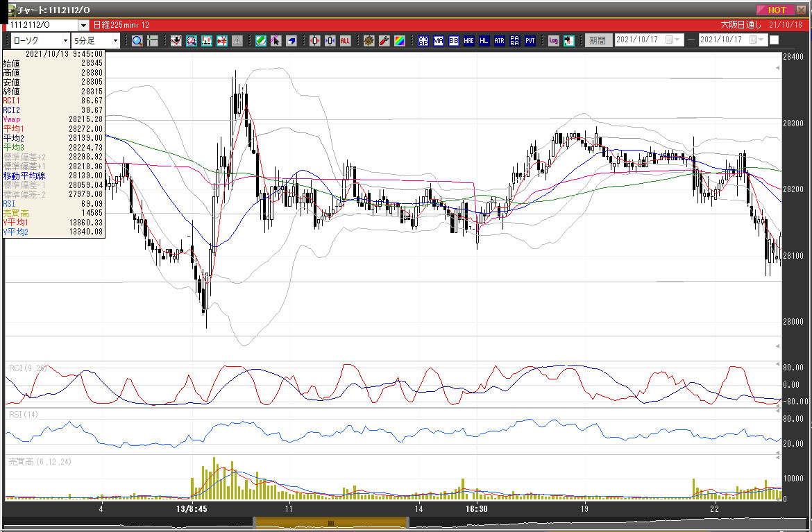Open the gear chart settings icon
Image resolution: width=812 pixels, height=532 pixels.
click(369, 41)
